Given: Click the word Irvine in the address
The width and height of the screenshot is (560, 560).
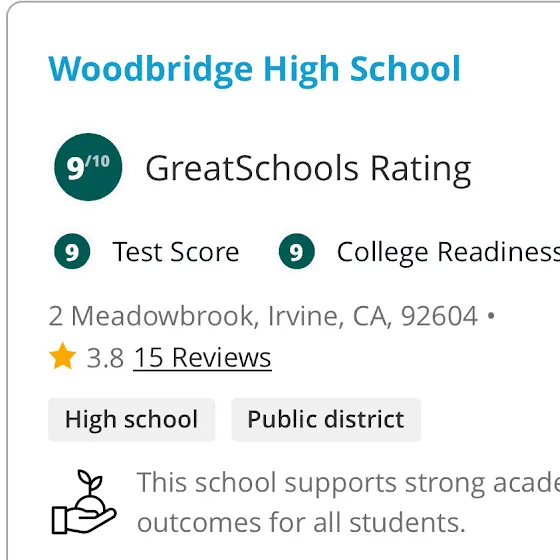Looking at the screenshot, I should pos(306,316).
